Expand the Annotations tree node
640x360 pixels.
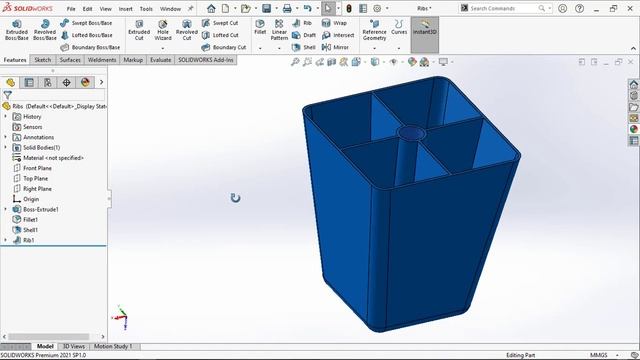(x=6, y=137)
